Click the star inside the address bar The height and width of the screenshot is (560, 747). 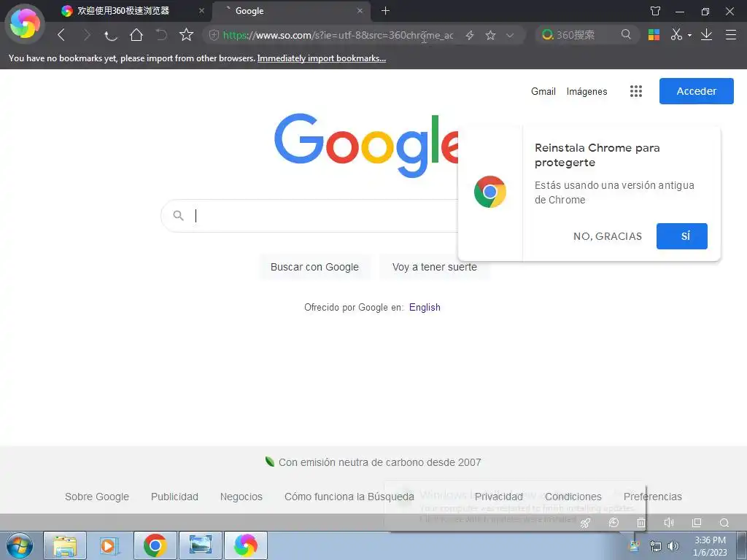(491, 35)
